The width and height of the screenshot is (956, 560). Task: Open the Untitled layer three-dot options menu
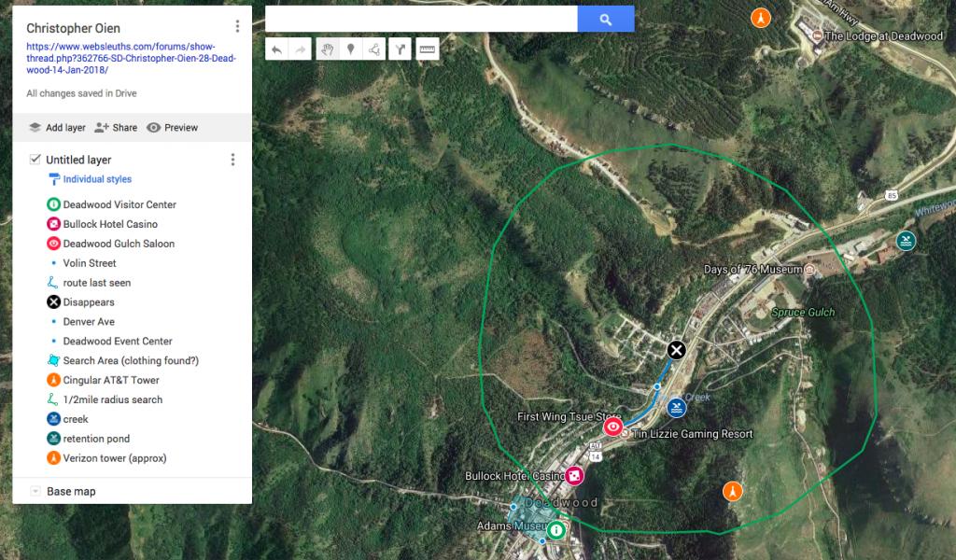[x=232, y=160]
